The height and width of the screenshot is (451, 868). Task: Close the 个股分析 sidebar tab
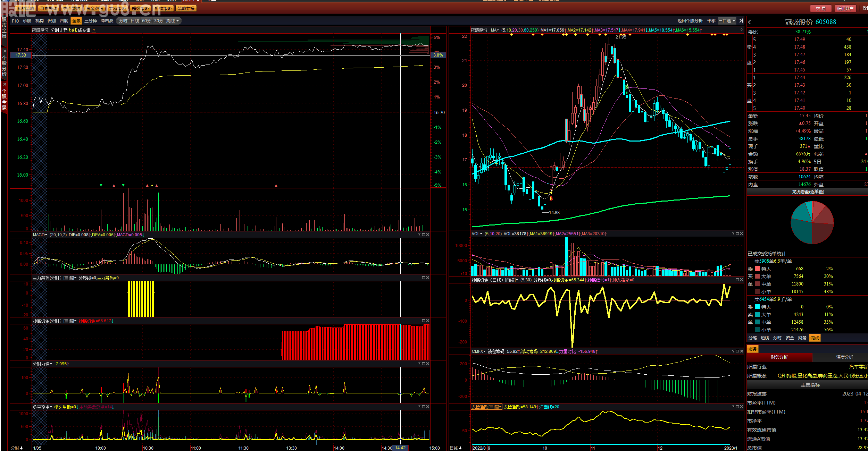[x=5, y=51]
